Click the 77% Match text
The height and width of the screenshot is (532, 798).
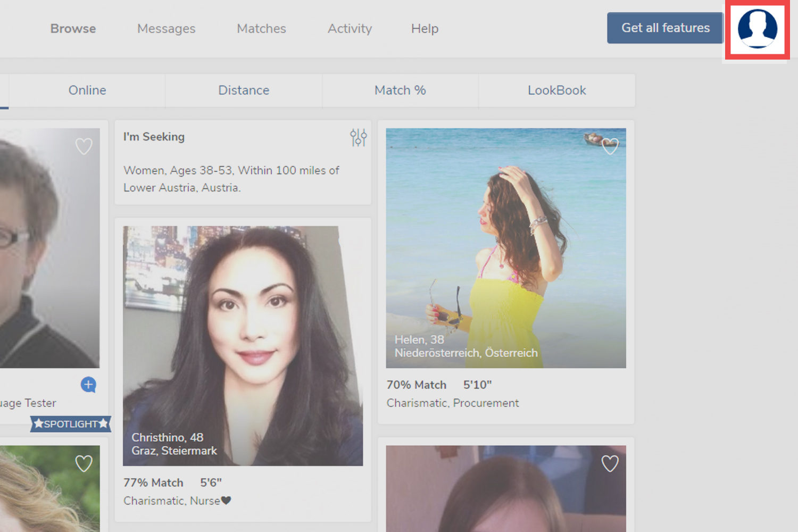(x=153, y=483)
